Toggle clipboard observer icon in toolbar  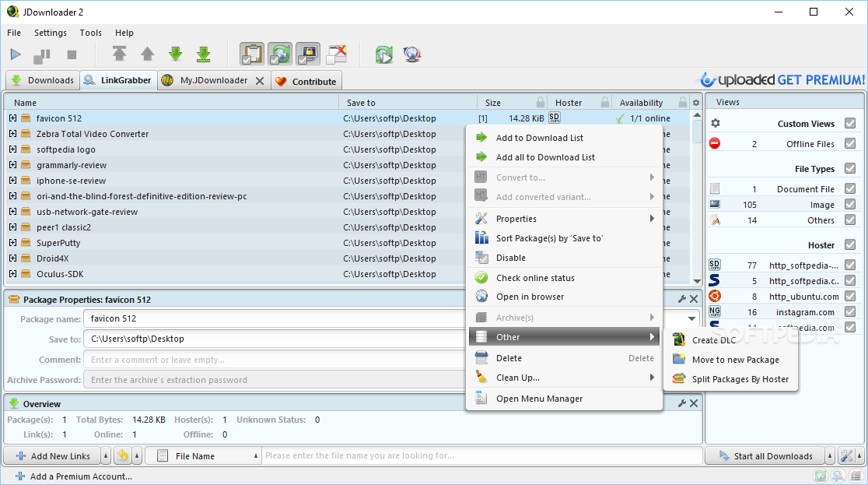click(x=252, y=54)
